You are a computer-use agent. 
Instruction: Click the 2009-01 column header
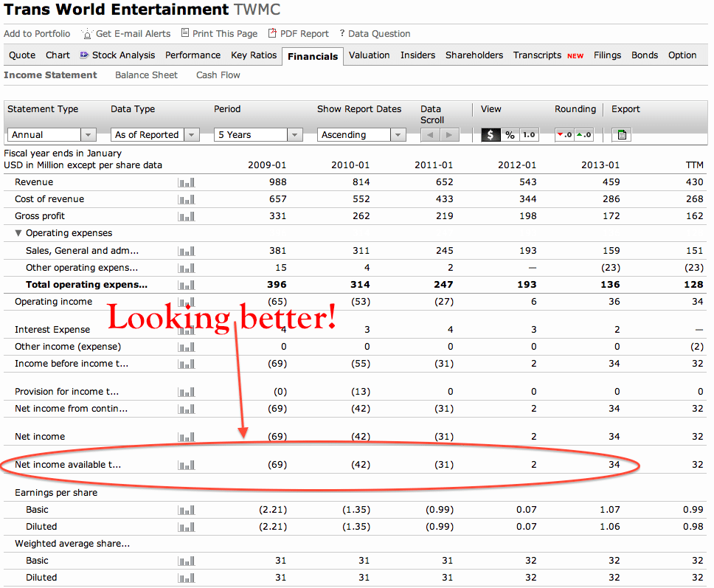tap(267, 165)
